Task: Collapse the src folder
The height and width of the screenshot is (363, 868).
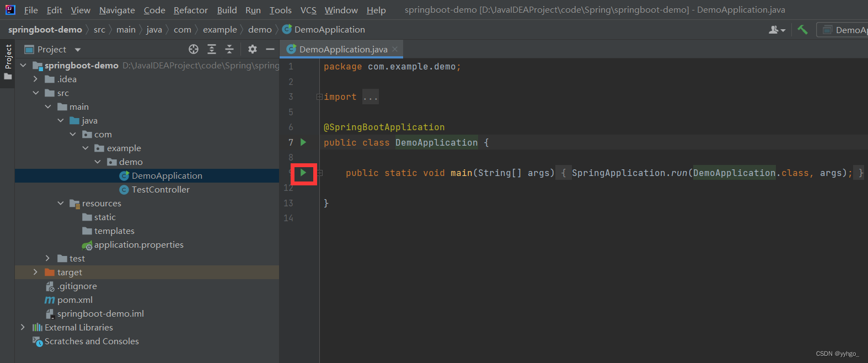Action: click(x=36, y=93)
